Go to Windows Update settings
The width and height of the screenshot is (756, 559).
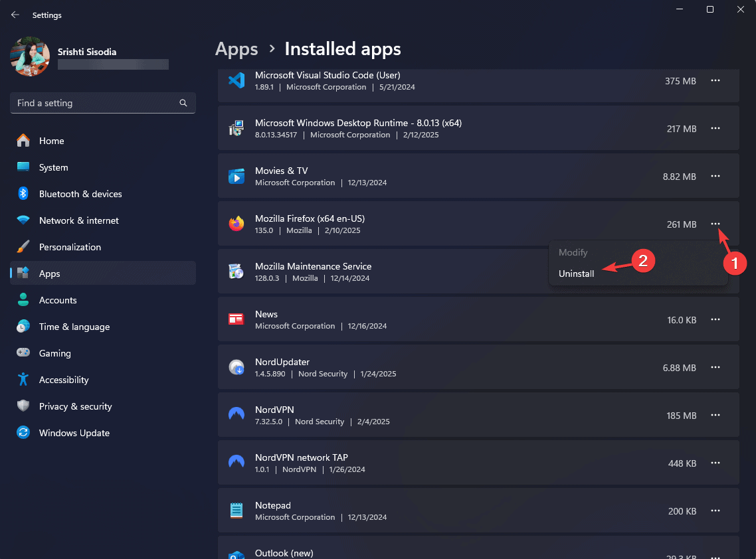[74, 433]
